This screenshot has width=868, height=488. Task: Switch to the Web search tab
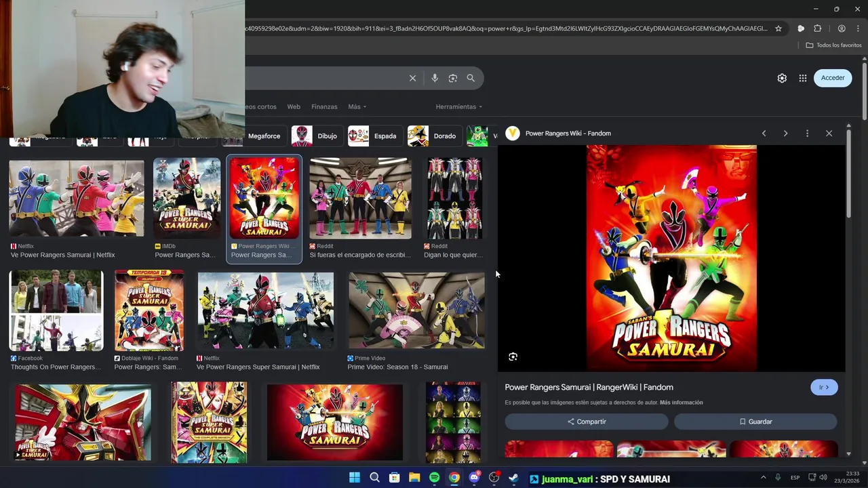[x=294, y=106]
